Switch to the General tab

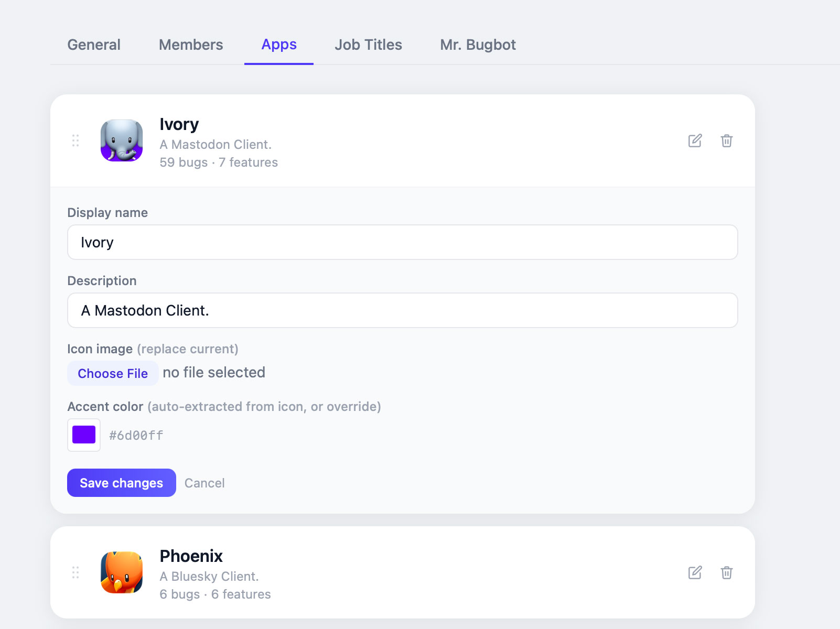[x=94, y=45]
